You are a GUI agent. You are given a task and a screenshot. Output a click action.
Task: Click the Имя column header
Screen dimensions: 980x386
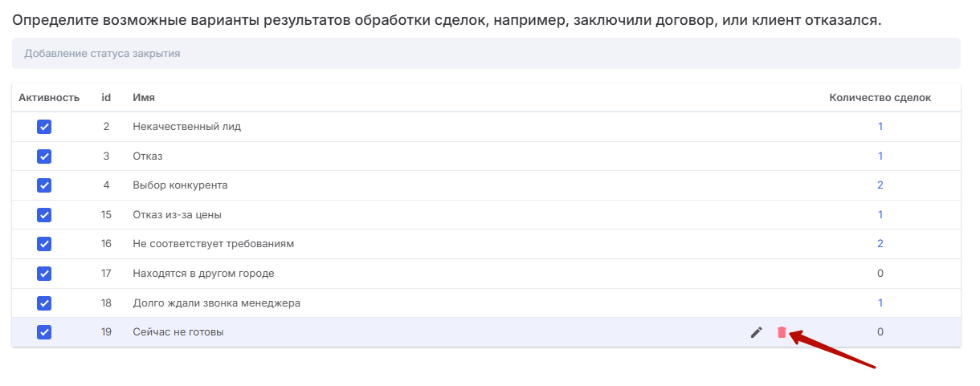(x=144, y=98)
